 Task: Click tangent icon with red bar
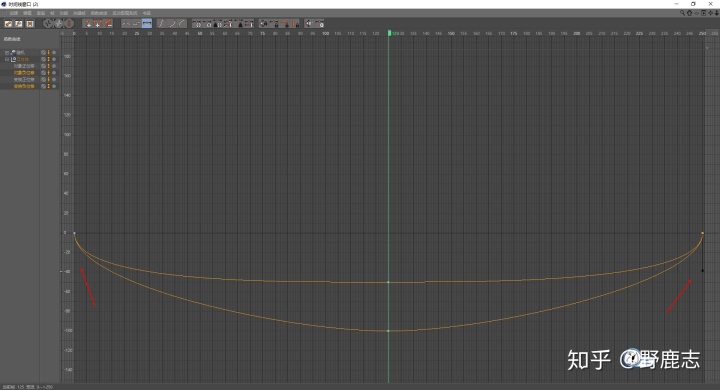point(229,23)
